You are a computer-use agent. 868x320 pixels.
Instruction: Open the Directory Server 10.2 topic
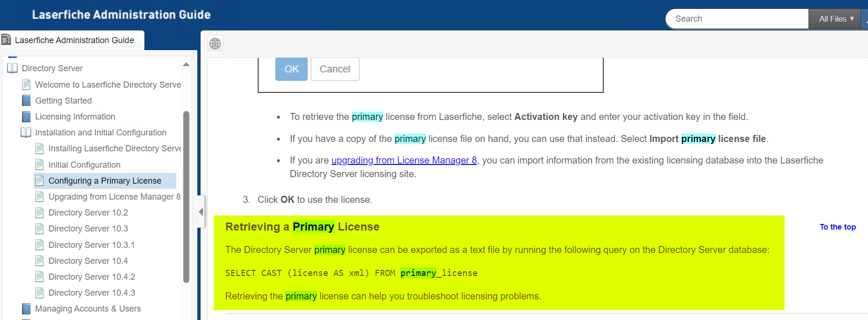point(88,213)
